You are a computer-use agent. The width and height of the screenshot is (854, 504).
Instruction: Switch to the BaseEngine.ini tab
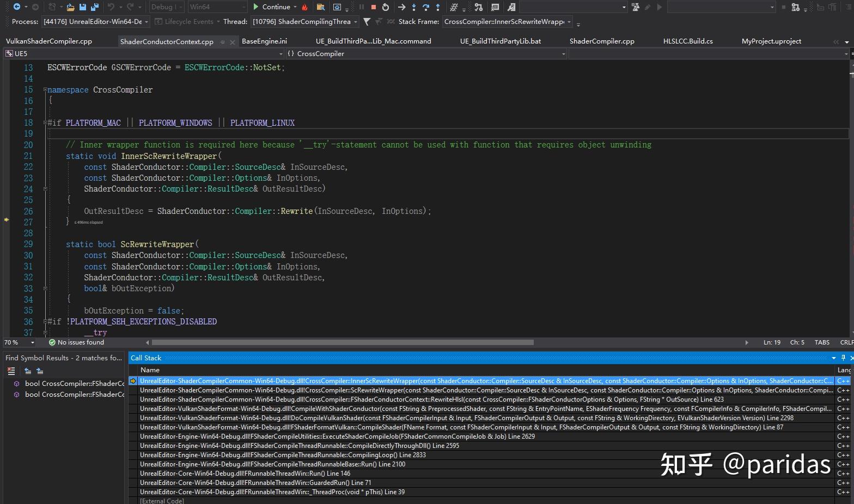(x=264, y=41)
